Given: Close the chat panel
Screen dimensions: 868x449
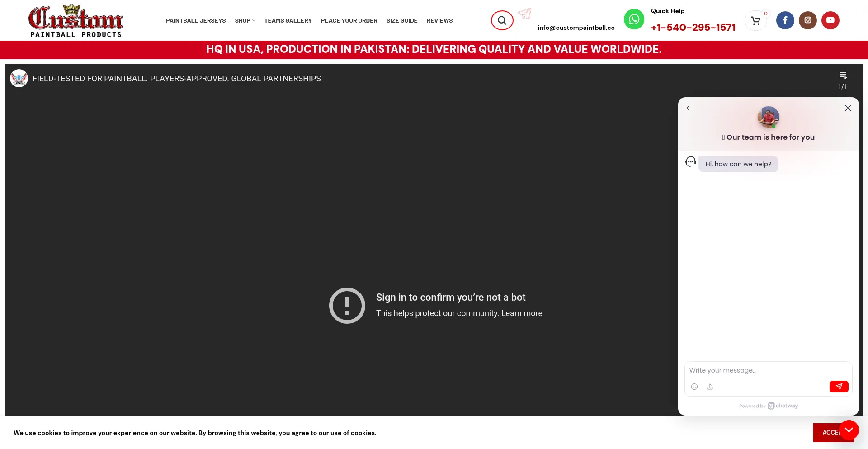Looking at the screenshot, I should (x=848, y=108).
